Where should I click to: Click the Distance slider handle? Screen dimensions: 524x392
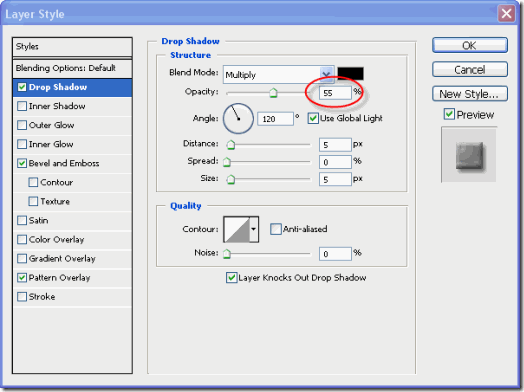pos(231,145)
